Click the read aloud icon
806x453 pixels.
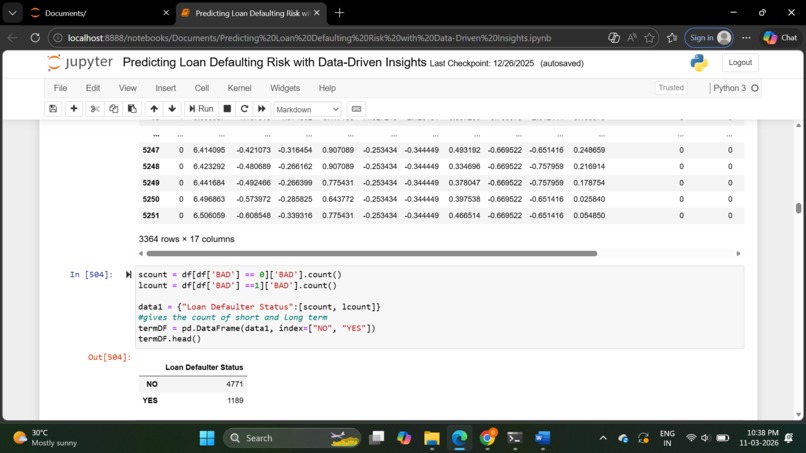632,38
